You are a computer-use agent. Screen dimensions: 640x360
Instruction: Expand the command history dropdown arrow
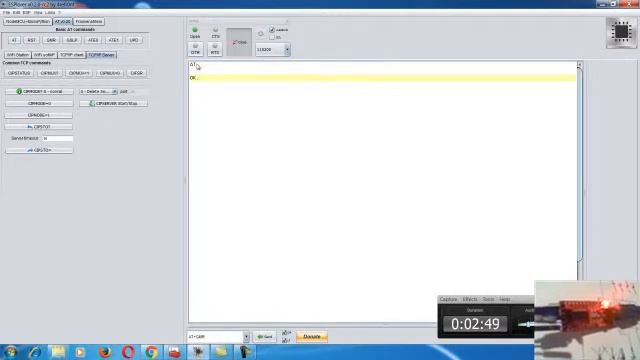(246, 337)
